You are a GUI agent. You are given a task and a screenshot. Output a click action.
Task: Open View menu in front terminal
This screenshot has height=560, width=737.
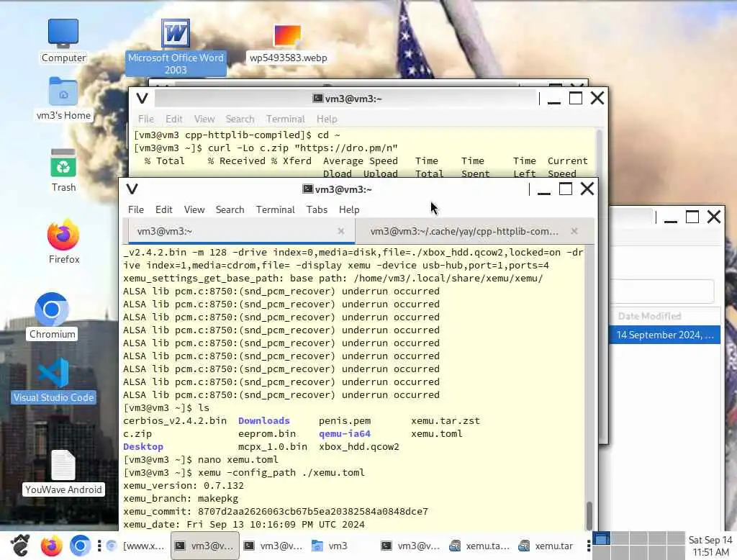[x=194, y=209]
